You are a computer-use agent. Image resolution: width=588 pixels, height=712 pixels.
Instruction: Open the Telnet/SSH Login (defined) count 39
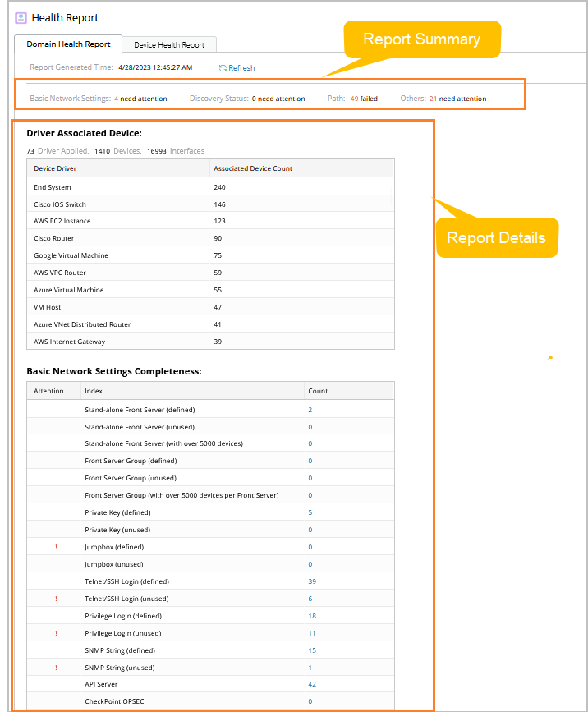[312, 581]
